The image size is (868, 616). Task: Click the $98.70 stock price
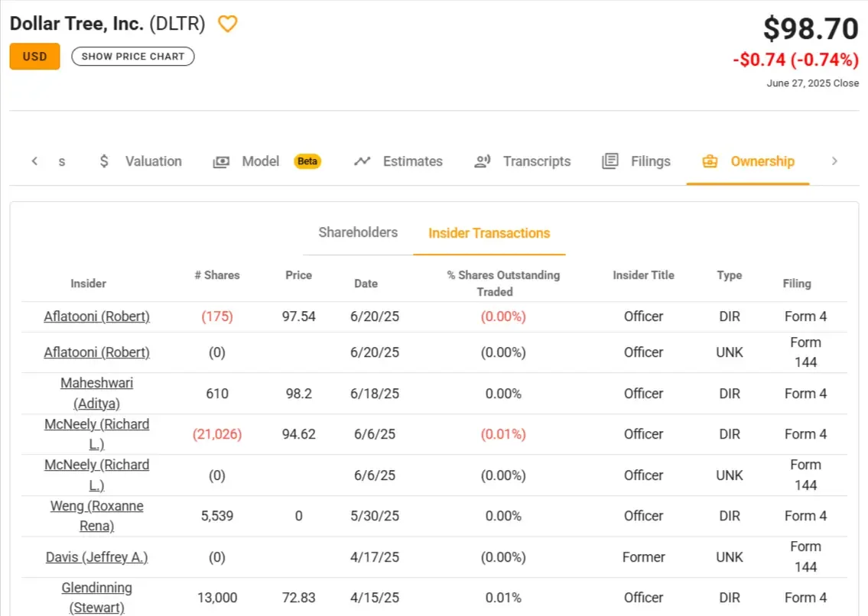pos(811,29)
